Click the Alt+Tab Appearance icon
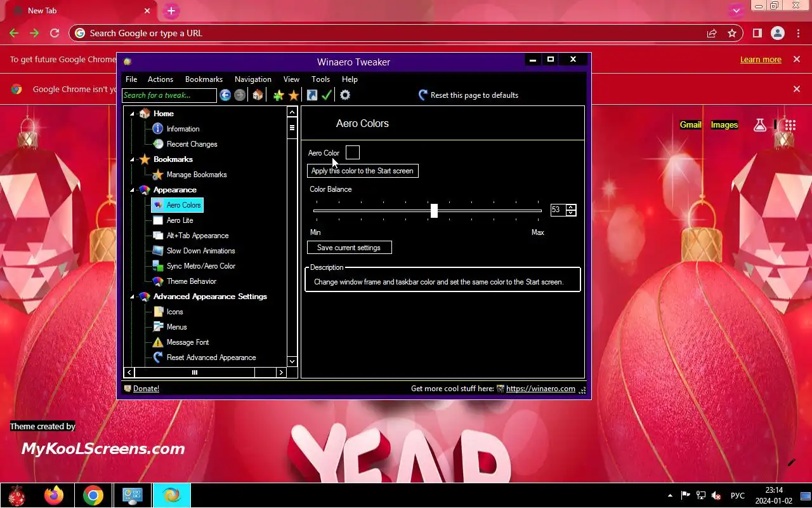812x508 pixels. (158, 236)
